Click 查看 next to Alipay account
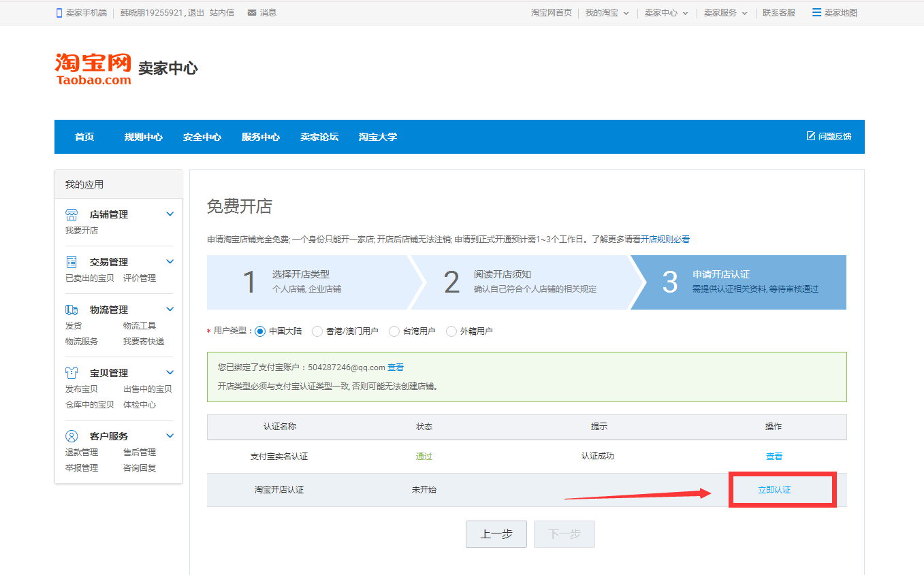This screenshot has width=924, height=575. (x=396, y=367)
